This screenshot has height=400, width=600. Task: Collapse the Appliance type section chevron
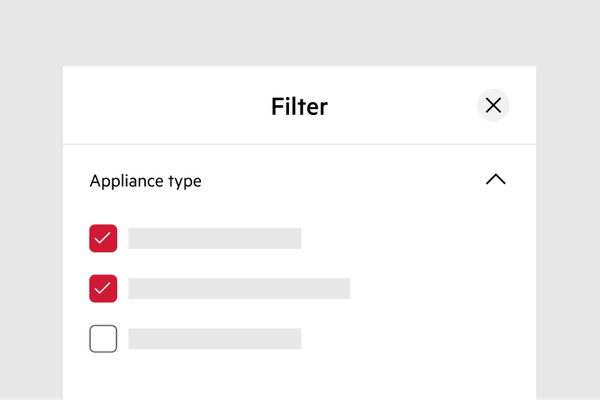(x=496, y=179)
